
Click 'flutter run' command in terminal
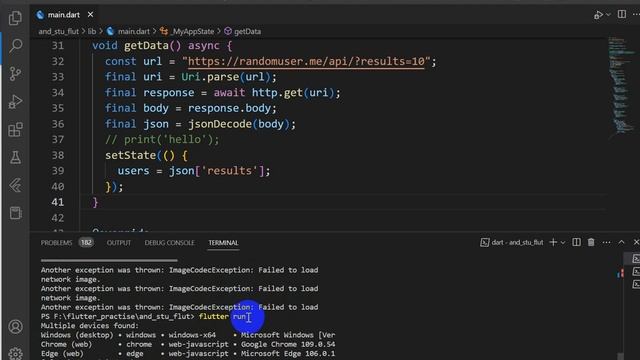[x=222, y=317]
